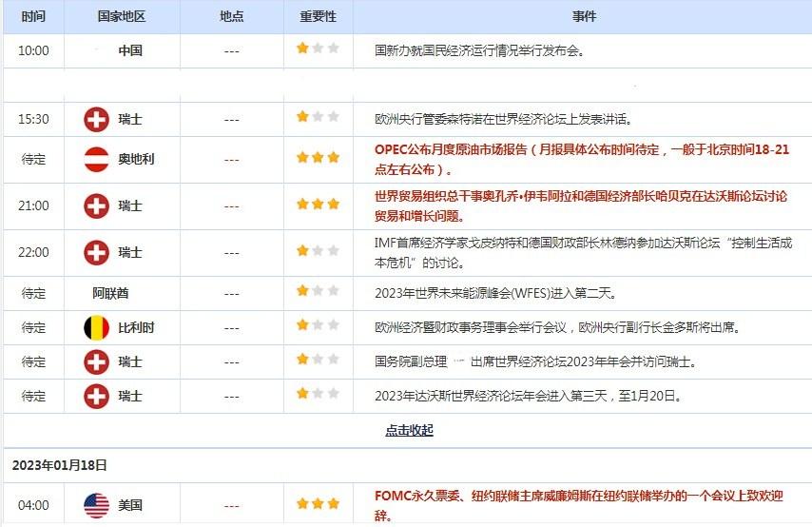Click the Austria flag icon
Viewport: 812px width, 527px height.
[x=96, y=159]
